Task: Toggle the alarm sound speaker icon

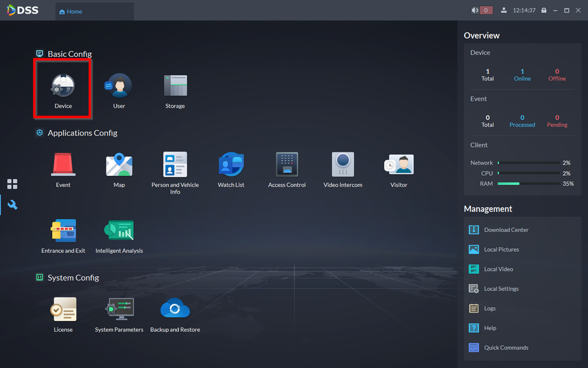Action: click(476, 10)
